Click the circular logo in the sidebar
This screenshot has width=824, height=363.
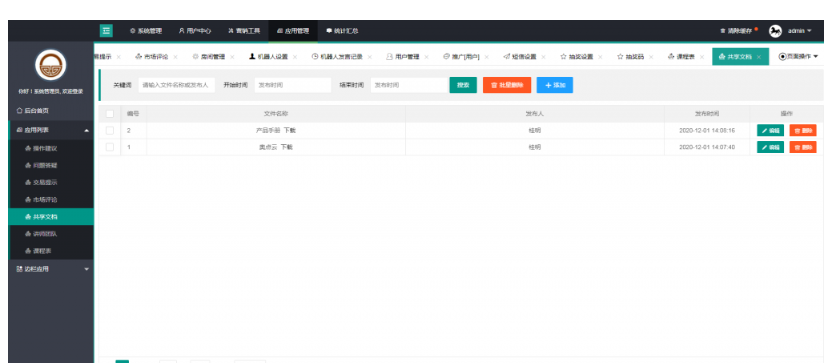[51, 66]
